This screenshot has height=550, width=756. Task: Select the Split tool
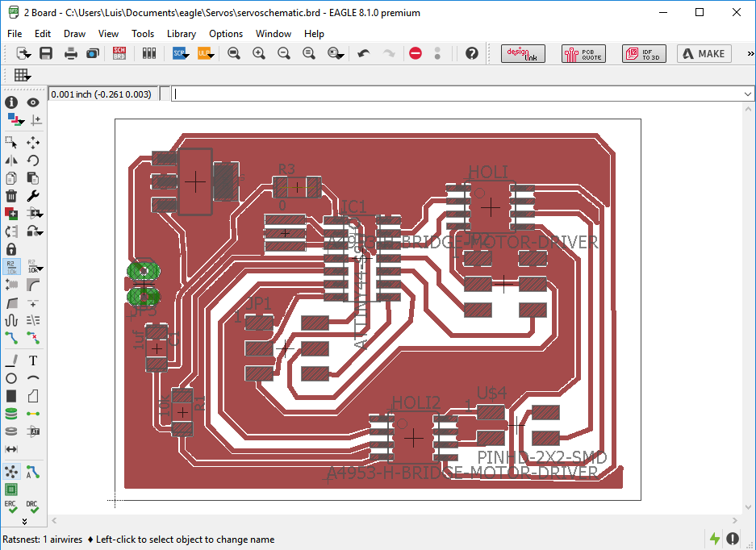[x=11, y=302]
